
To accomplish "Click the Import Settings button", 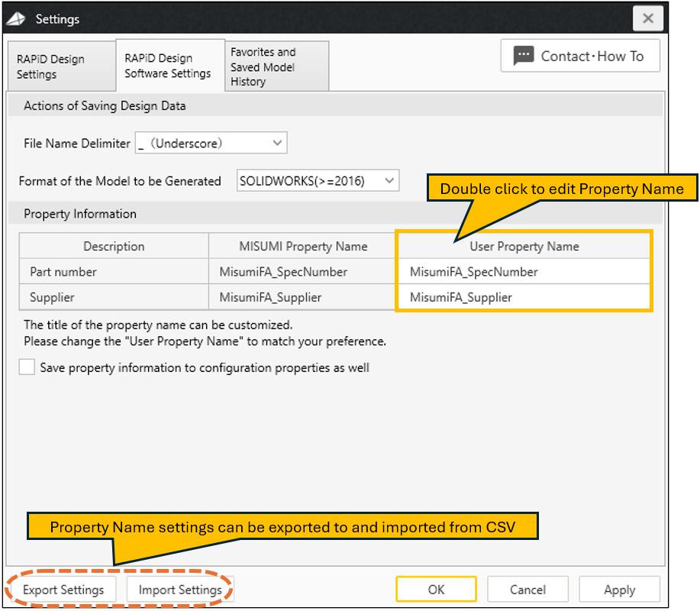I will coord(180,590).
